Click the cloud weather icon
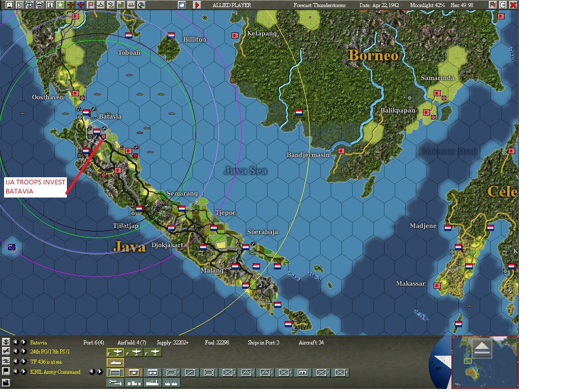The width and height of the screenshot is (576, 392). [182, 5]
